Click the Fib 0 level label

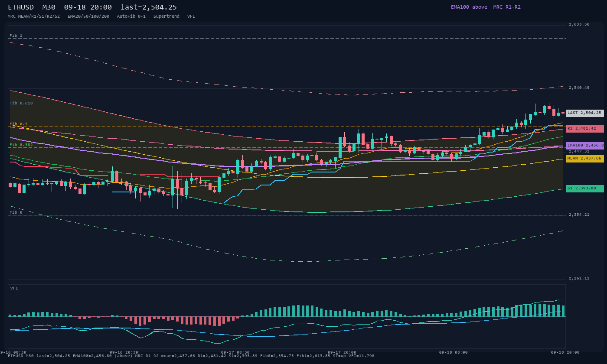click(16, 212)
